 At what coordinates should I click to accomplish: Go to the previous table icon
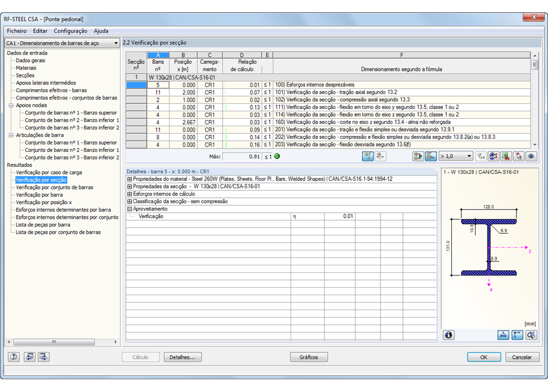[x=30, y=357]
